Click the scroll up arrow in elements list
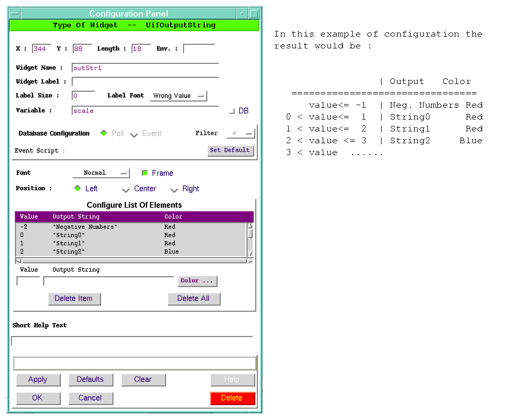The image size is (510, 420). [x=250, y=226]
